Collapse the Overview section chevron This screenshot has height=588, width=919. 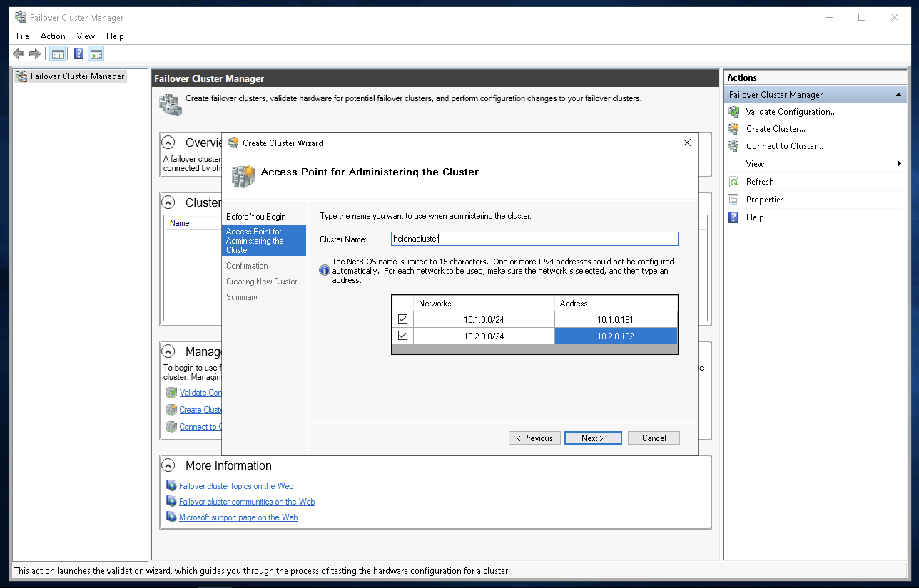click(168, 143)
